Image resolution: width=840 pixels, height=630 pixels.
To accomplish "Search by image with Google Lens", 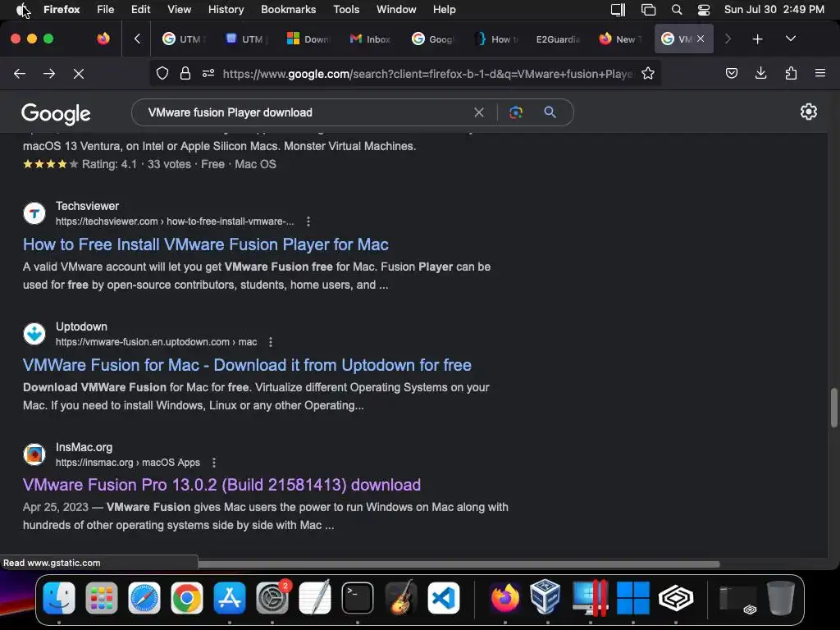I will (516, 112).
